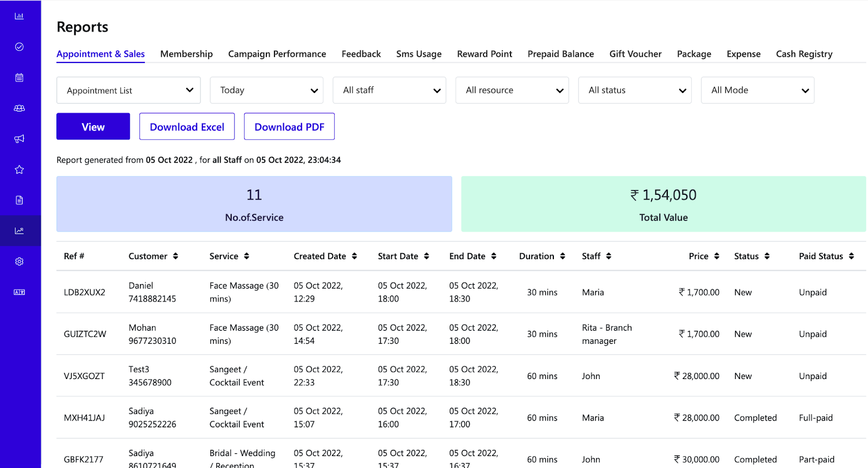
Task: Select the reports line chart sidebar icon
Action: coord(20,230)
